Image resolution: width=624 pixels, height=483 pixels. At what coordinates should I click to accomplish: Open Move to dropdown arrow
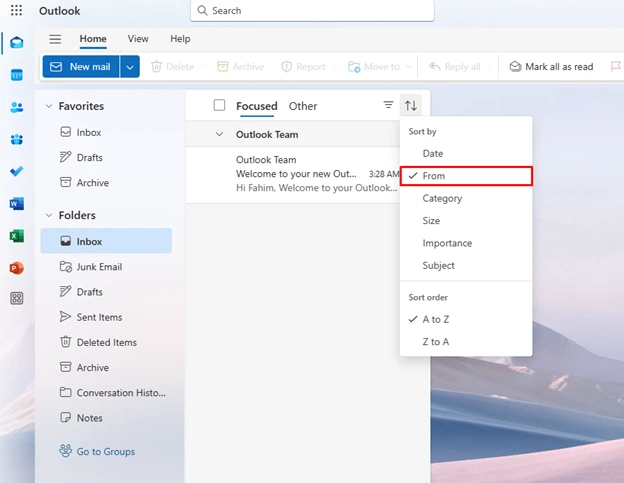[408, 67]
